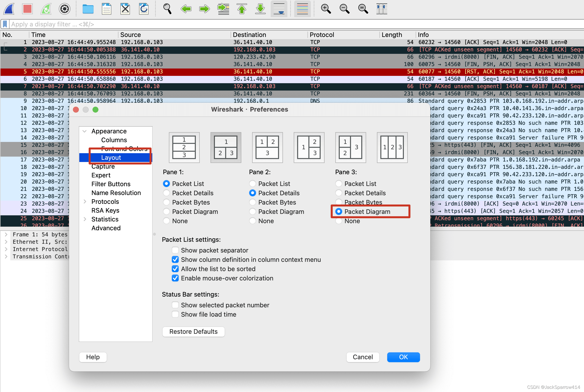Enable Show packet separator checkbox
Viewport: 584px width, 392px height.
point(175,250)
